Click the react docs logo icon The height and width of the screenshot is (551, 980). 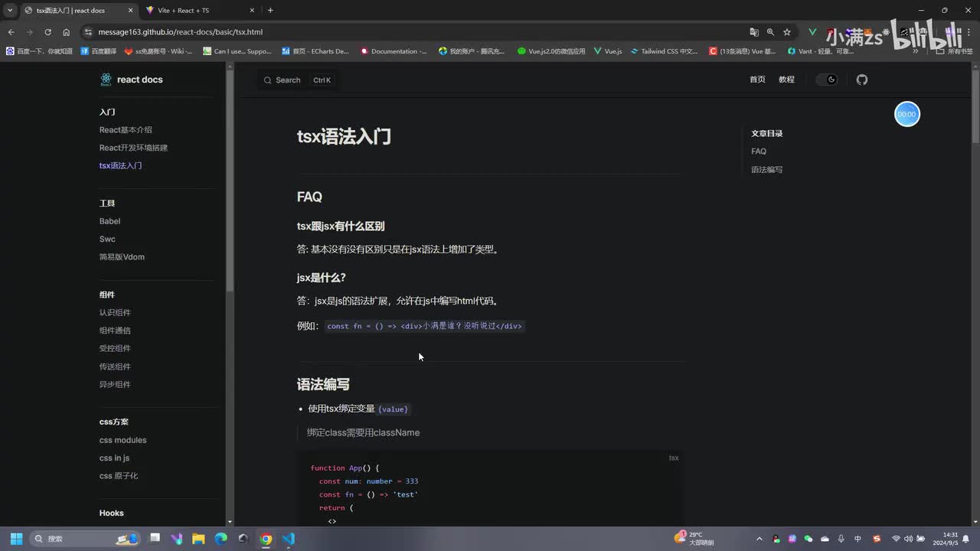[x=106, y=80]
